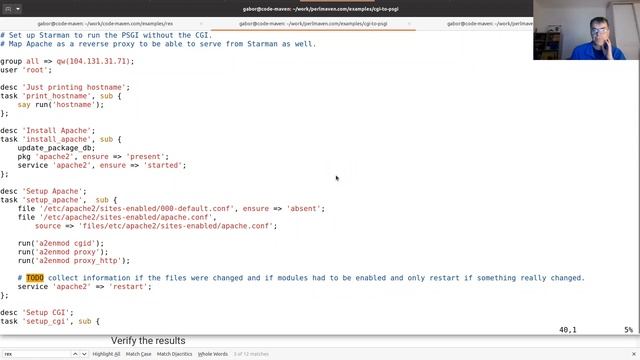The width and height of the screenshot is (640, 360).
Task: Click the pkg 'apache2' ensure present line
Action: (93, 157)
